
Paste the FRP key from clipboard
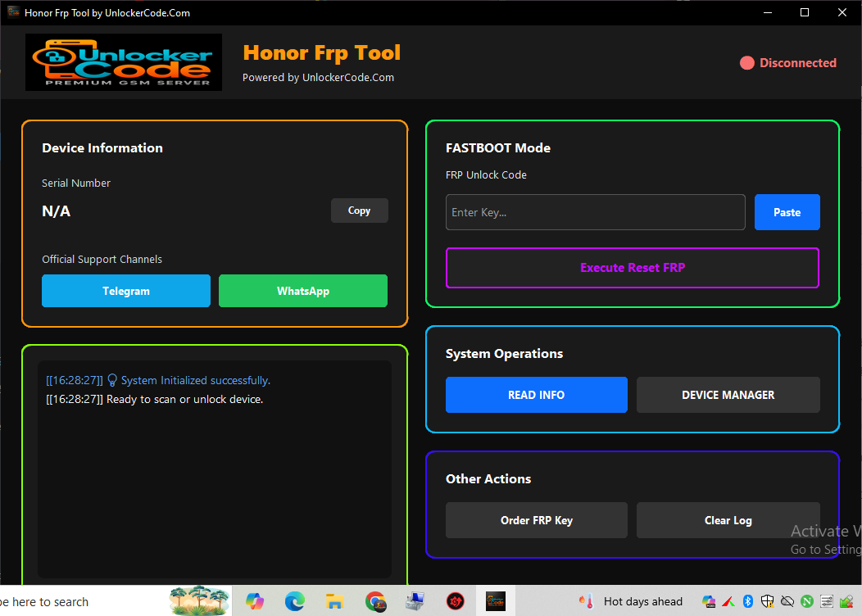(787, 212)
